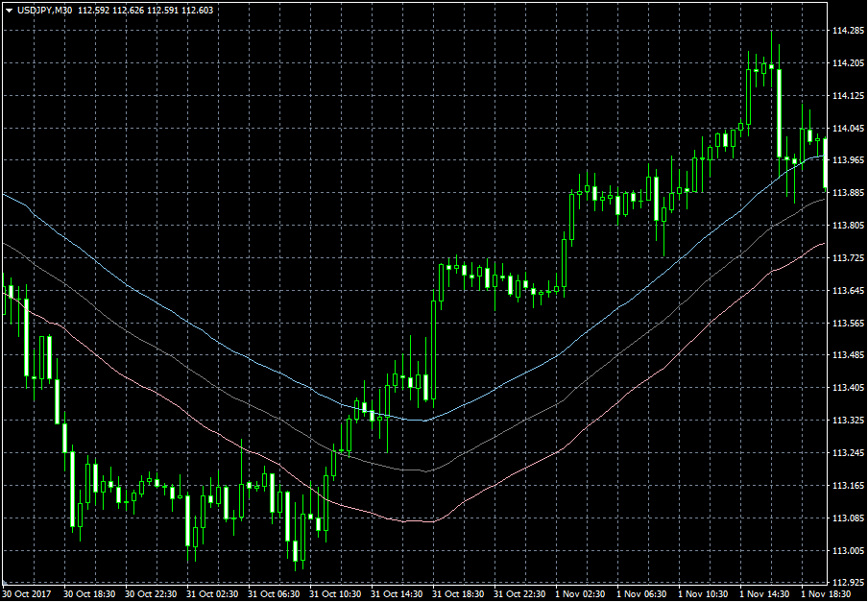Select the 114.205 price axis label

point(848,63)
